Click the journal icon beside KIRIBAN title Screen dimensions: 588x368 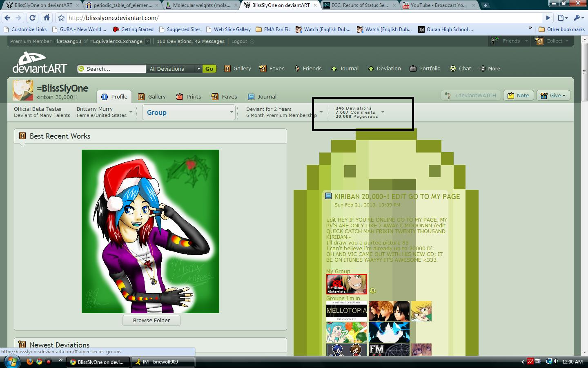click(x=328, y=196)
